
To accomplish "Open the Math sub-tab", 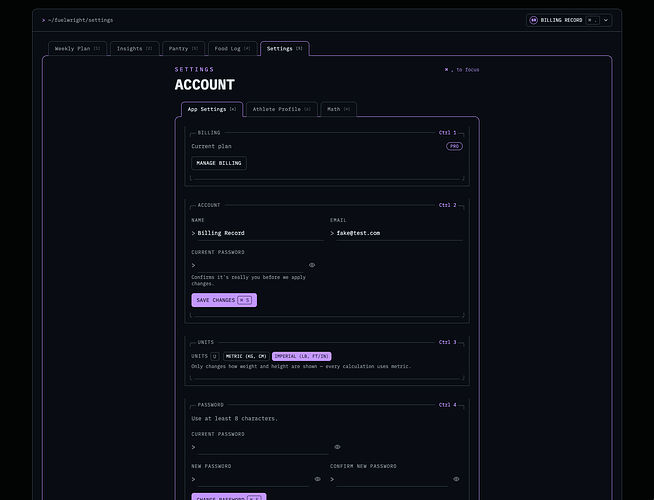I will click(338, 109).
